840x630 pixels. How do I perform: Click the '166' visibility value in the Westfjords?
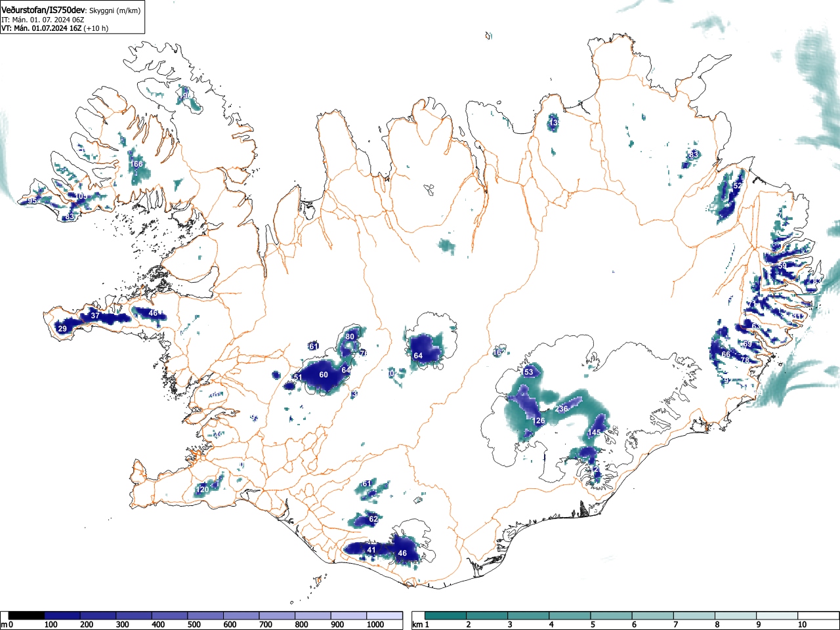coord(136,164)
